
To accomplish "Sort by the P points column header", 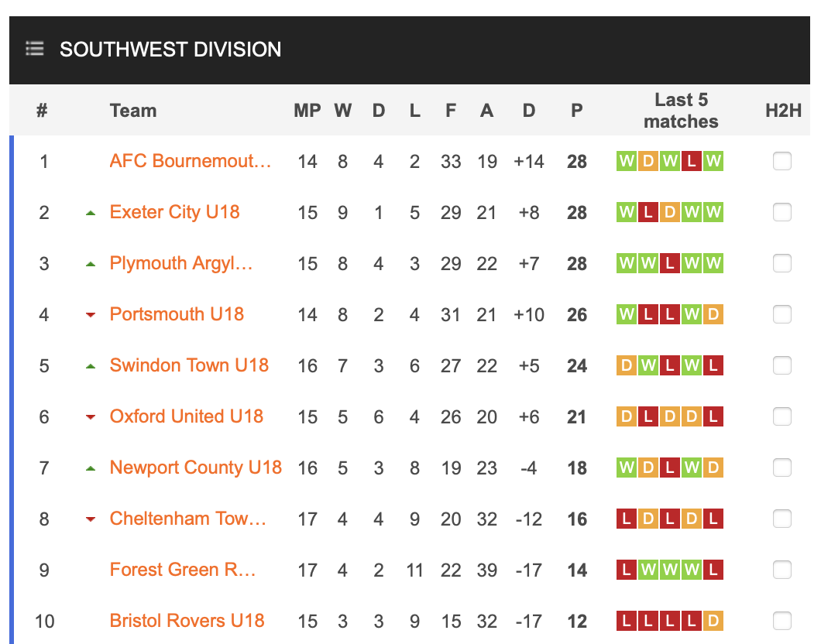I will (x=577, y=111).
